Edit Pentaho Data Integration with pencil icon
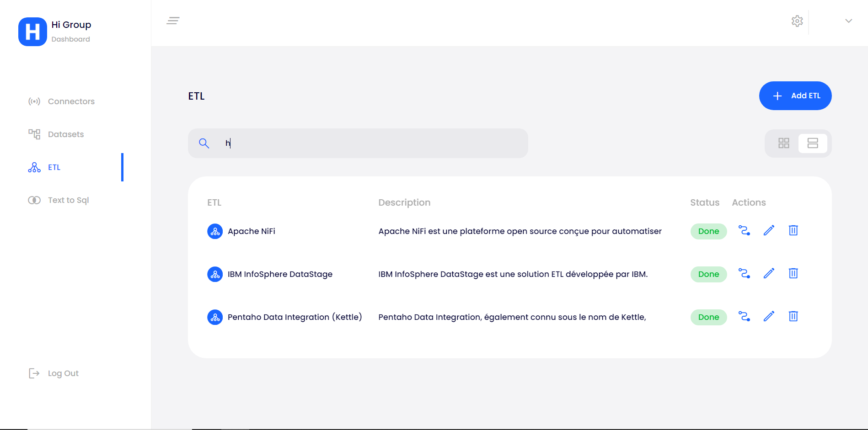The width and height of the screenshot is (868, 430). (x=769, y=316)
